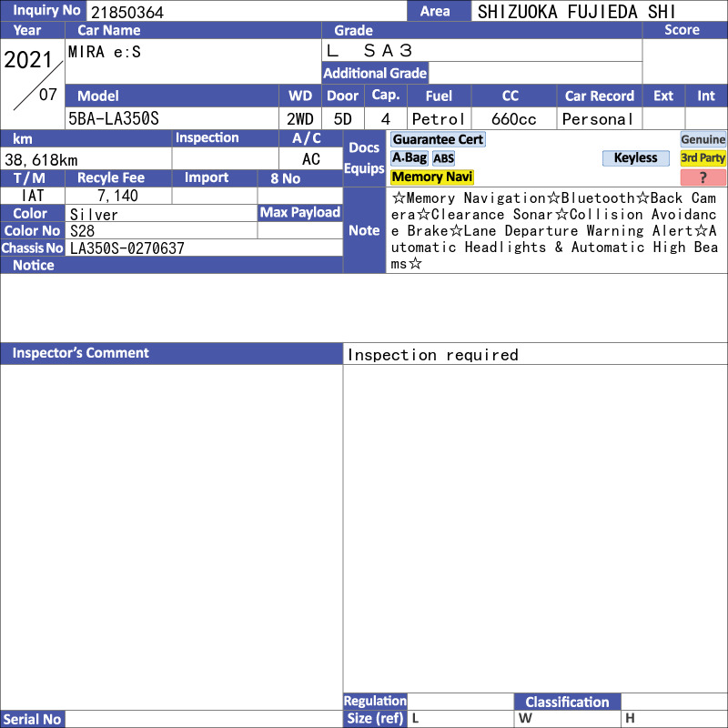The image size is (728, 728).
Task: Click the 5D door value
Action: point(343,119)
